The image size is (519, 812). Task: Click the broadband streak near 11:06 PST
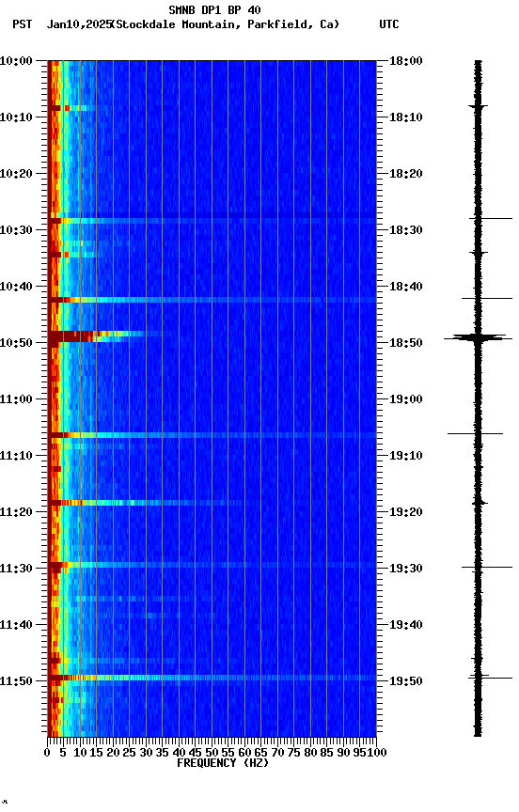(212, 435)
